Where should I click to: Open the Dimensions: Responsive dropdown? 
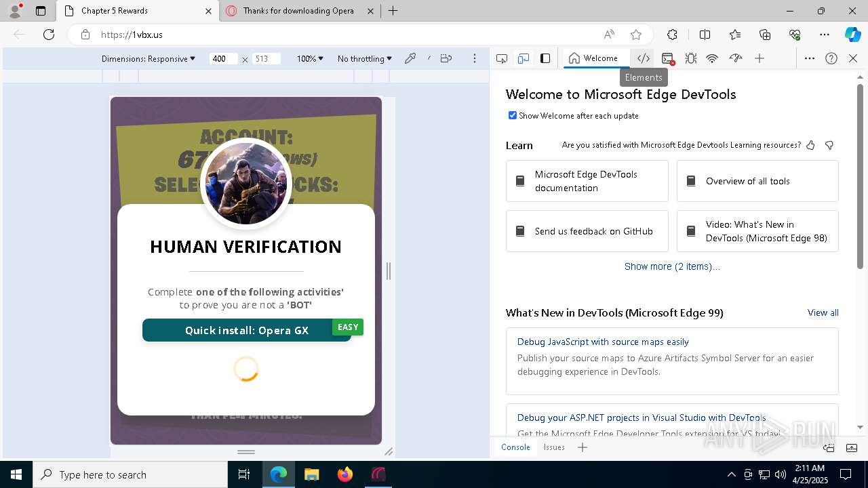(149, 59)
